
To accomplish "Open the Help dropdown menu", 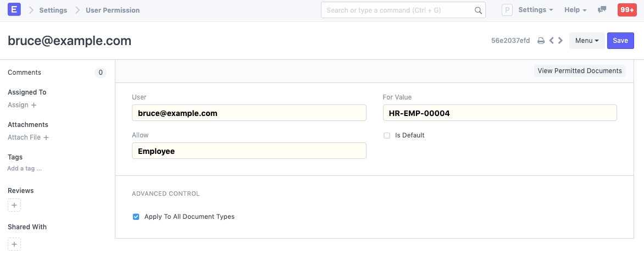I will coord(575,10).
